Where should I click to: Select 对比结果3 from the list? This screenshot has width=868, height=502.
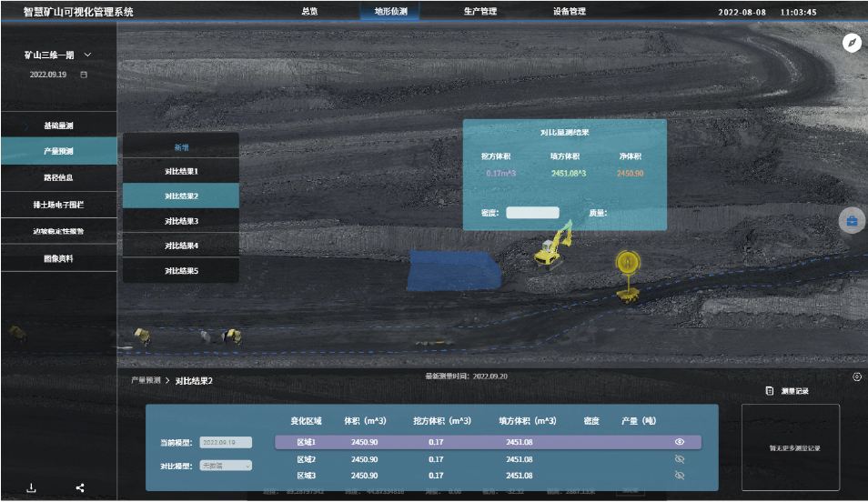pyautogui.click(x=181, y=221)
